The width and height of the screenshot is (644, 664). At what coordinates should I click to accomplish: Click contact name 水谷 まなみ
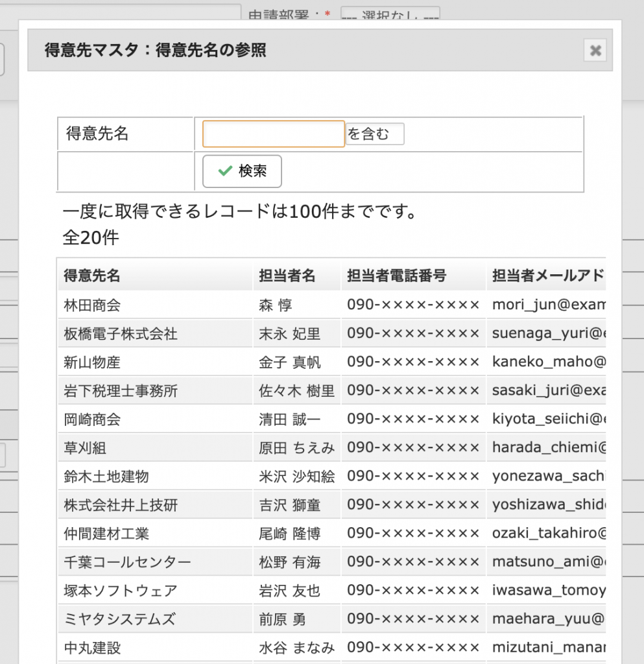pos(297,648)
